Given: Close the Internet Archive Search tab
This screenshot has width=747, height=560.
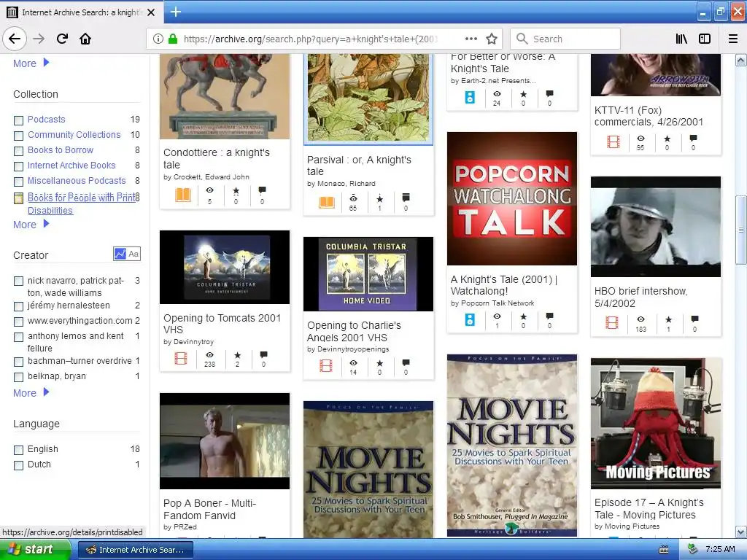Looking at the screenshot, I should 151,12.
